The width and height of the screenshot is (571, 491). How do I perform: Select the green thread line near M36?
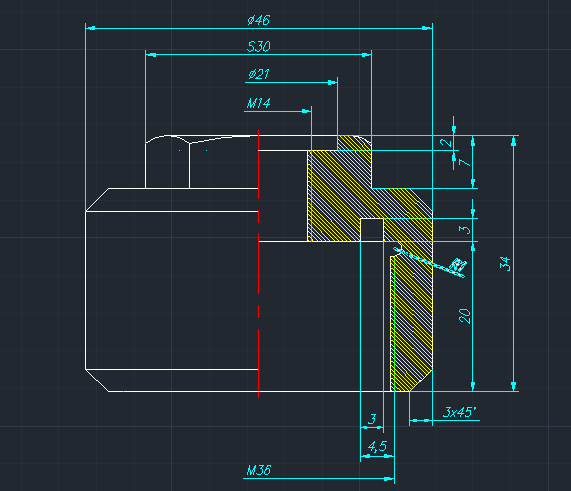[x=394, y=323]
